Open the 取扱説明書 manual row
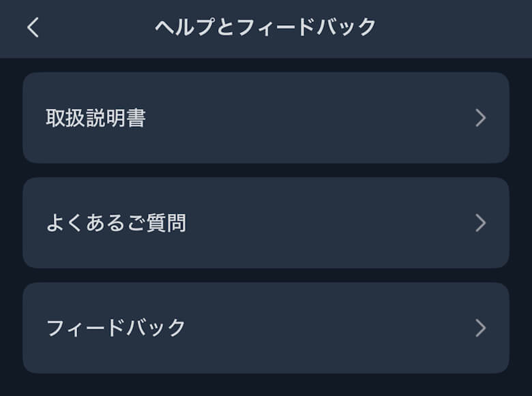This screenshot has height=396, width=532. pyautogui.click(x=266, y=118)
